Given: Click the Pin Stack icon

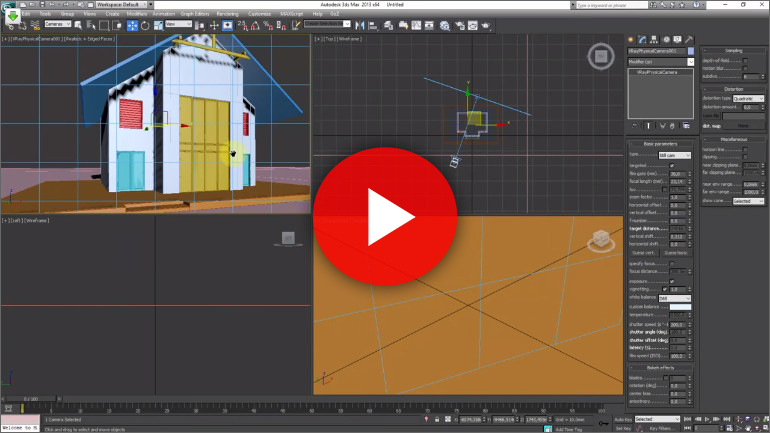Looking at the screenshot, I should click(x=634, y=126).
